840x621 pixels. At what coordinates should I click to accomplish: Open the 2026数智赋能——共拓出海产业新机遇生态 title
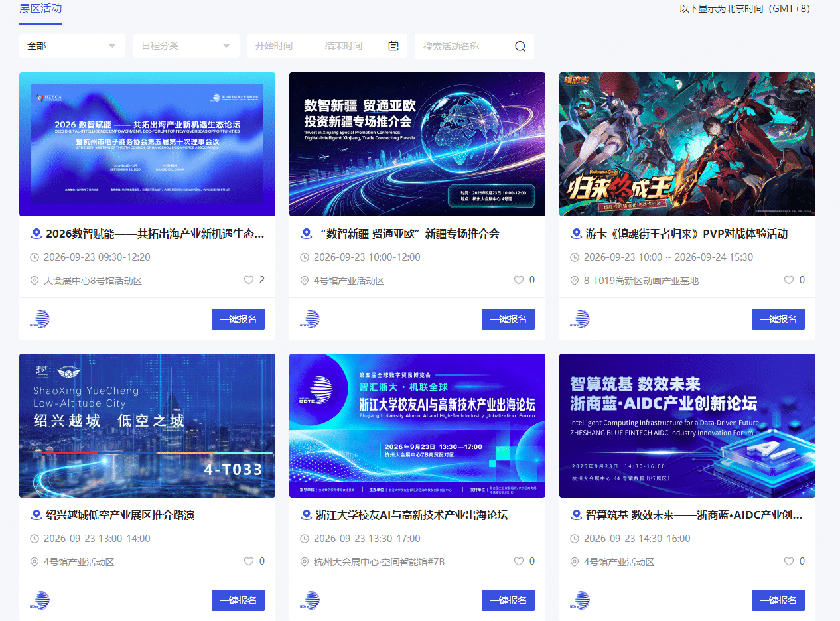point(155,234)
